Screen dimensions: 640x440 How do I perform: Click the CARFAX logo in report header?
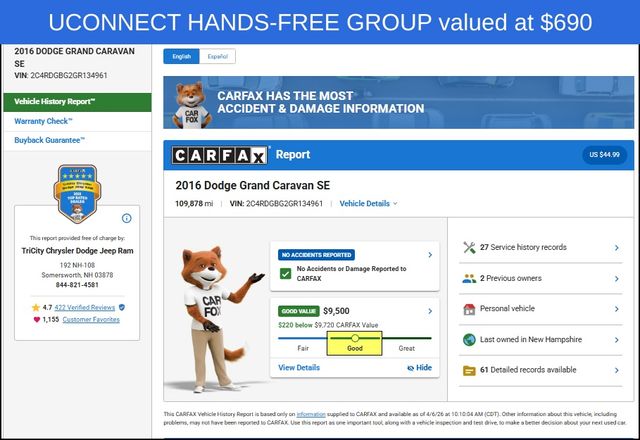click(220, 155)
